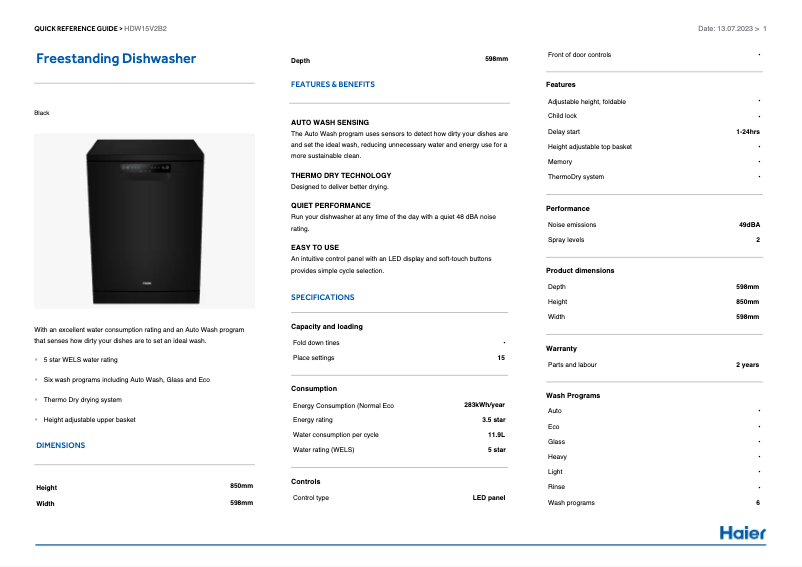Click the 5 star WELS water rating bullet
This screenshot has height=567, width=802.
80,359
